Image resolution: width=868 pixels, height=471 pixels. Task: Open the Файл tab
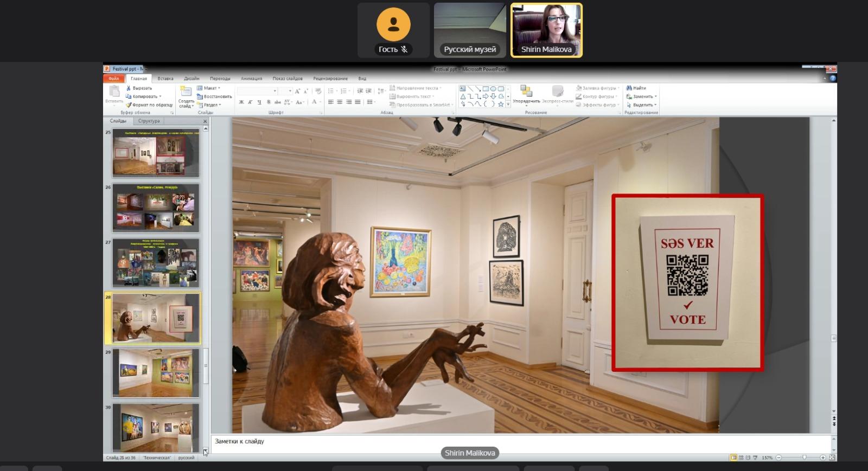(113, 79)
